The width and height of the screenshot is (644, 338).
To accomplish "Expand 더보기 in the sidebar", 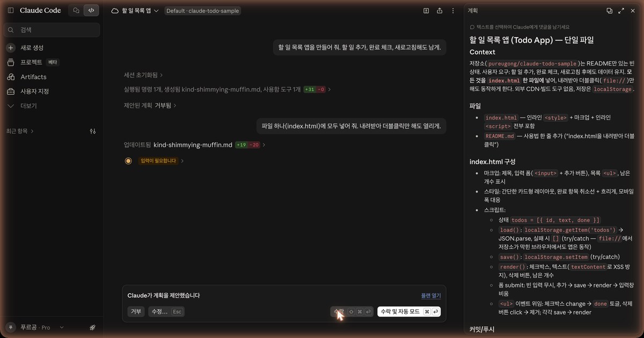I will (28, 106).
